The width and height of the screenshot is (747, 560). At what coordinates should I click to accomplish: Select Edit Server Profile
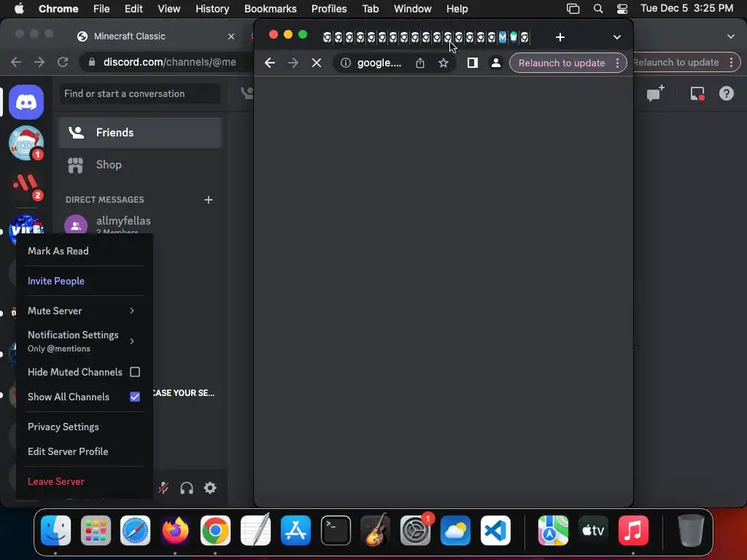click(x=68, y=451)
